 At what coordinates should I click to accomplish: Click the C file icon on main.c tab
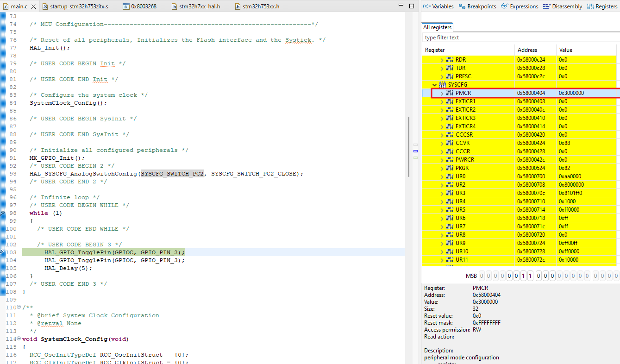coord(6,6)
